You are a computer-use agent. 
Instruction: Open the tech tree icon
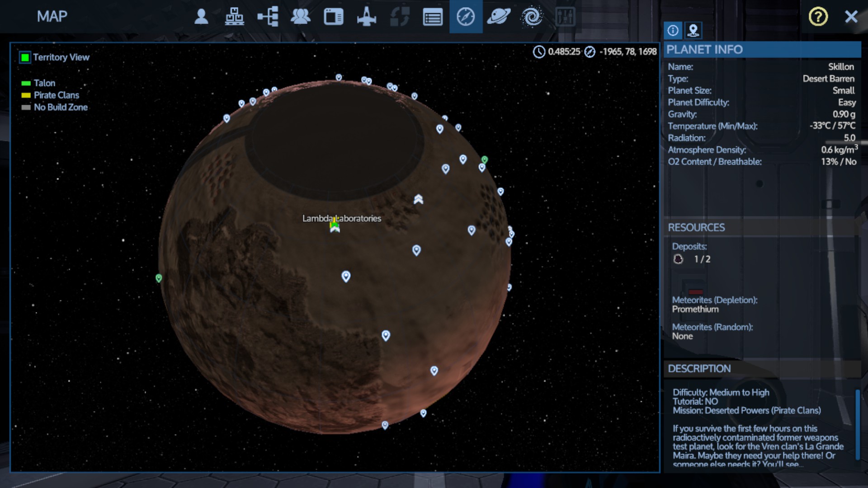pyautogui.click(x=268, y=17)
